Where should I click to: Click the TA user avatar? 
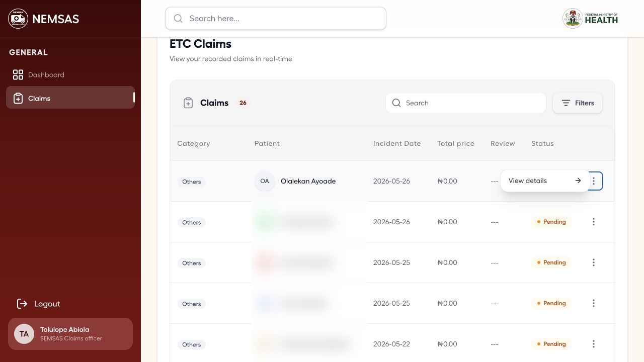click(x=24, y=334)
